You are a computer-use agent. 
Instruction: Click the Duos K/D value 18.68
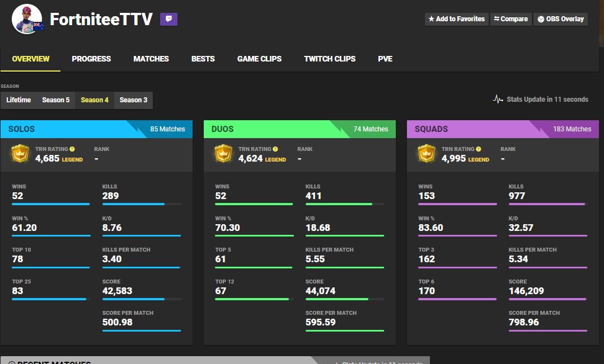point(318,228)
